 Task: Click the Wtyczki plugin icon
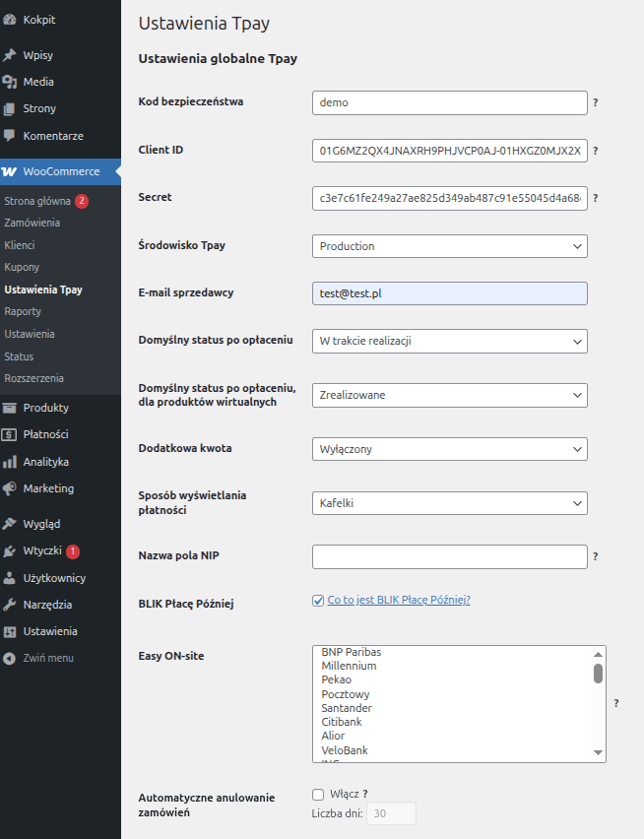pyautogui.click(x=10, y=551)
